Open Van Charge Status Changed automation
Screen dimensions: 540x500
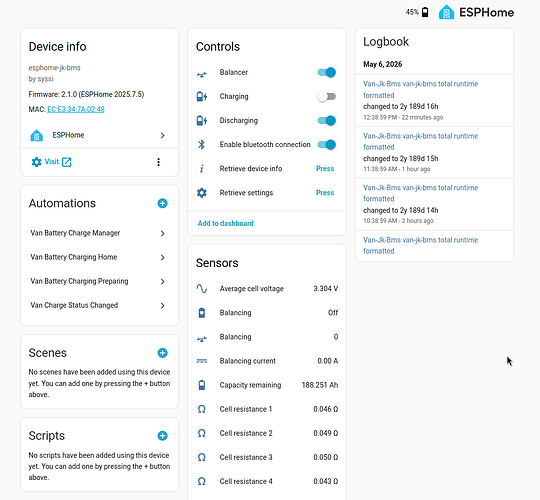click(x=99, y=305)
